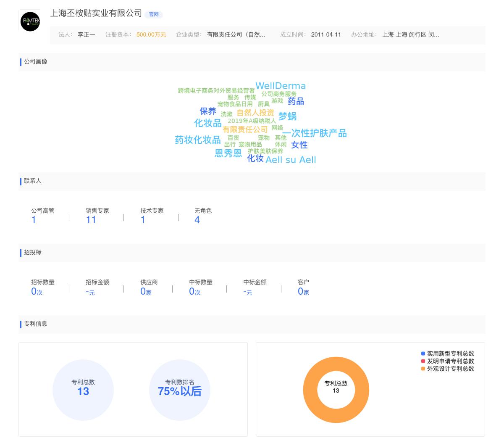Image resolution: width=504 pixels, height=446 pixels.
Task: Click the 75%以后 patent ranking circle
Action: [180, 390]
